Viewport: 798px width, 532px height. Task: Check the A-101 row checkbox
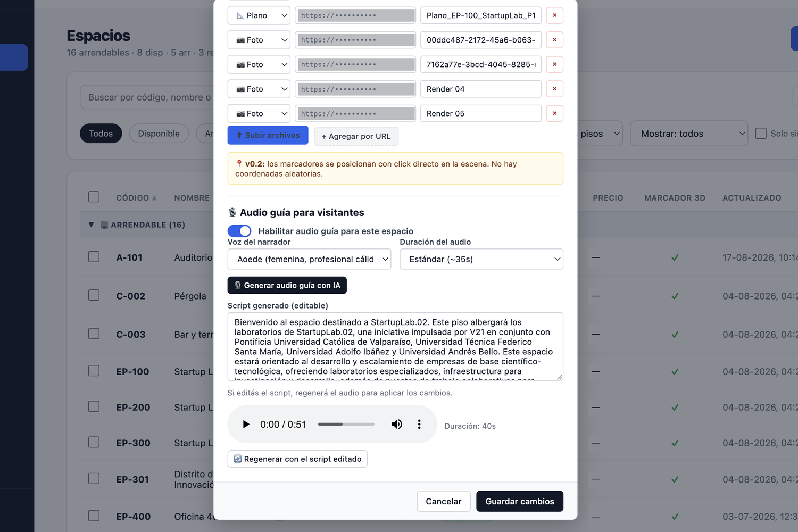[94, 257]
